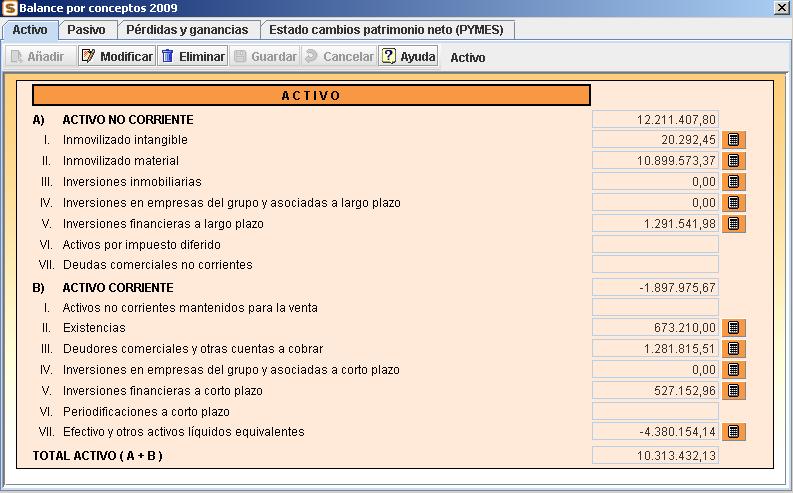Viewport: 793px width, 493px height.
Task: Close the Balance por conceptos window
Action: [x=782, y=8]
